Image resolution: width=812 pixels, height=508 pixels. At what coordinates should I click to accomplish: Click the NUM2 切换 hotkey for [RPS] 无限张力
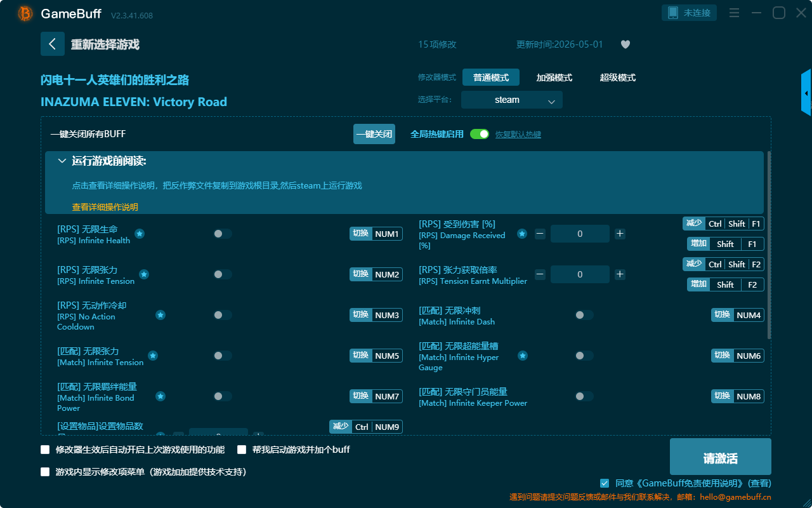point(376,274)
